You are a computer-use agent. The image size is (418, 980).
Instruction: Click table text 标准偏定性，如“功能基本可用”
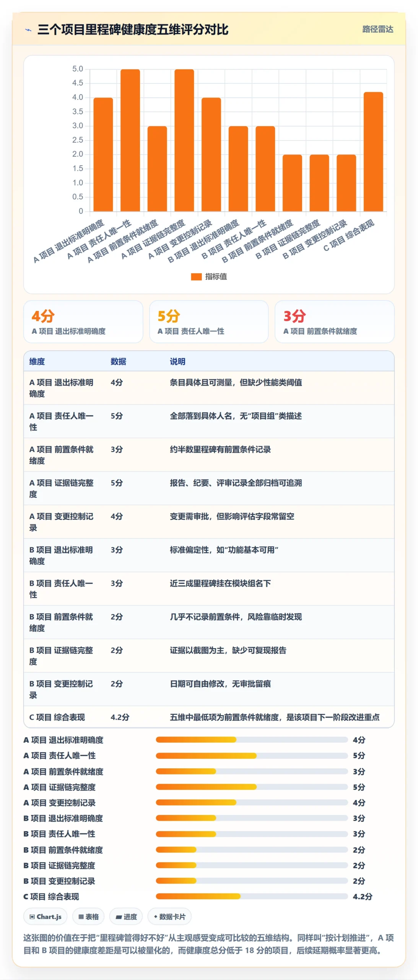pyautogui.click(x=224, y=550)
